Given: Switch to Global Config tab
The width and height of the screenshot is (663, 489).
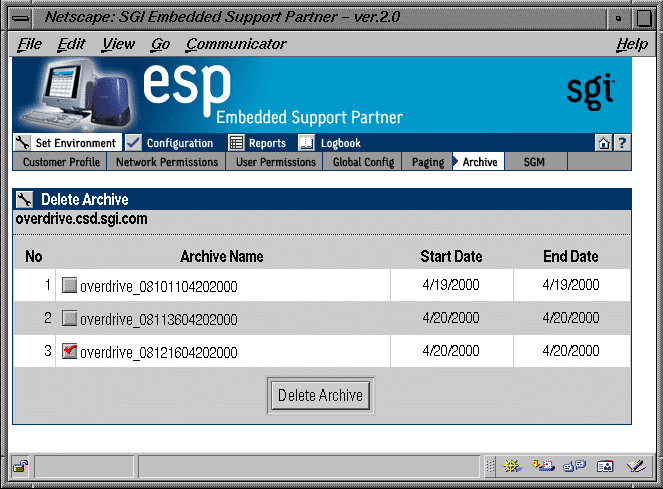Looking at the screenshot, I should tap(363, 162).
